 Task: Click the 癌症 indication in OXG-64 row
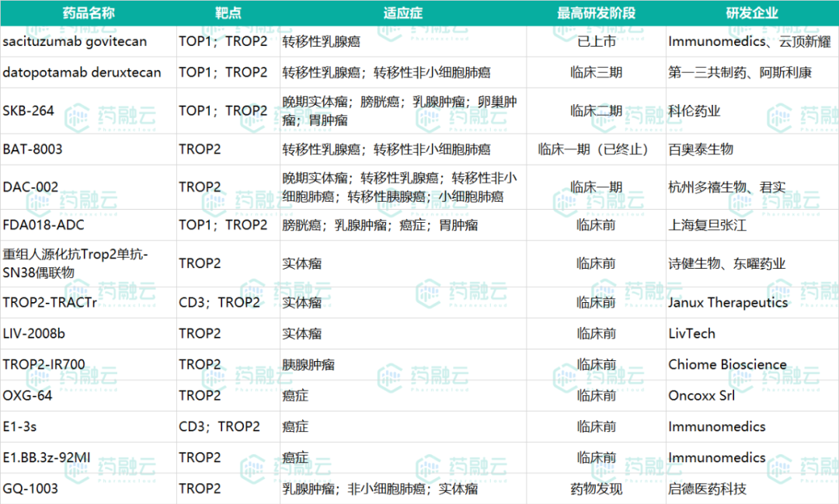403,396
